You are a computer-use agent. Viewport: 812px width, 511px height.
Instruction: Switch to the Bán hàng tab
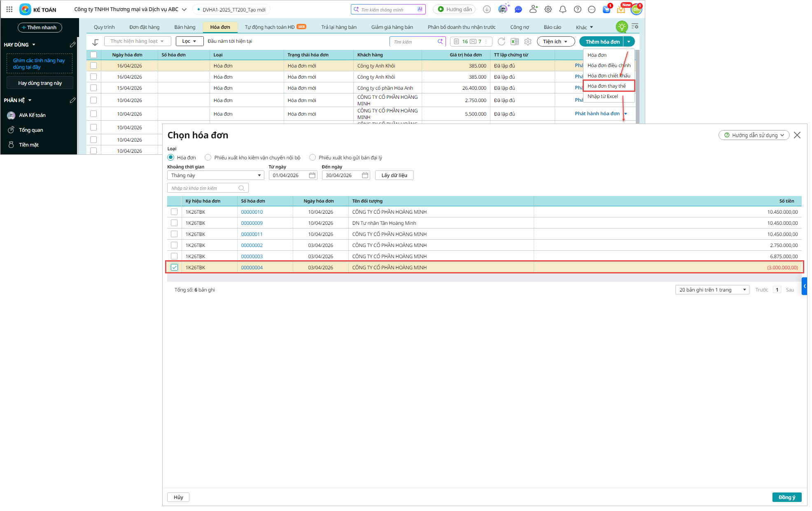184,27
